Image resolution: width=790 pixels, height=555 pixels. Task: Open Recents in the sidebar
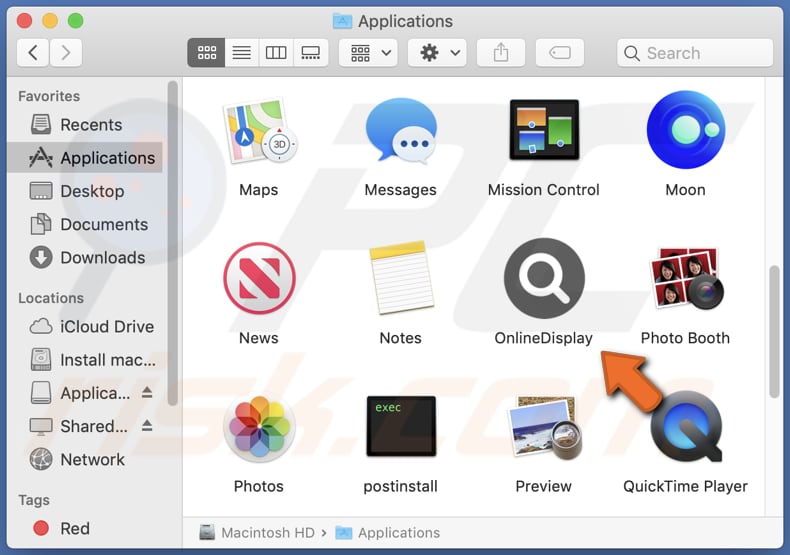[x=85, y=124]
